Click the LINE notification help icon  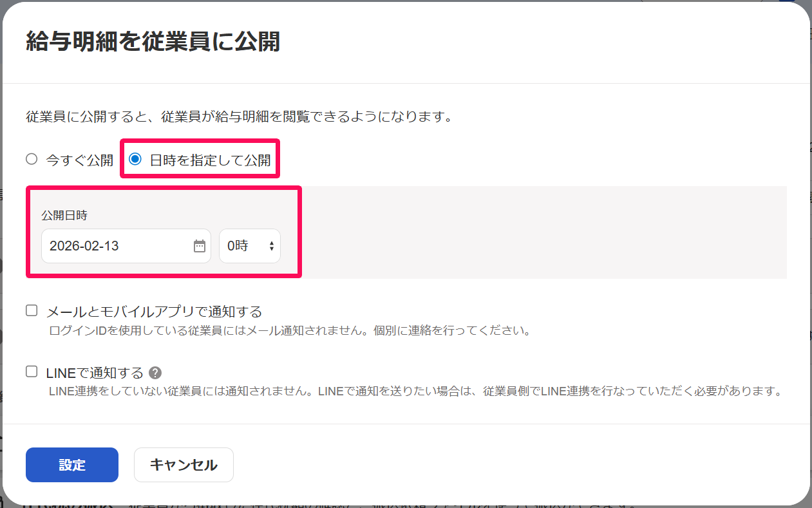click(x=155, y=373)
